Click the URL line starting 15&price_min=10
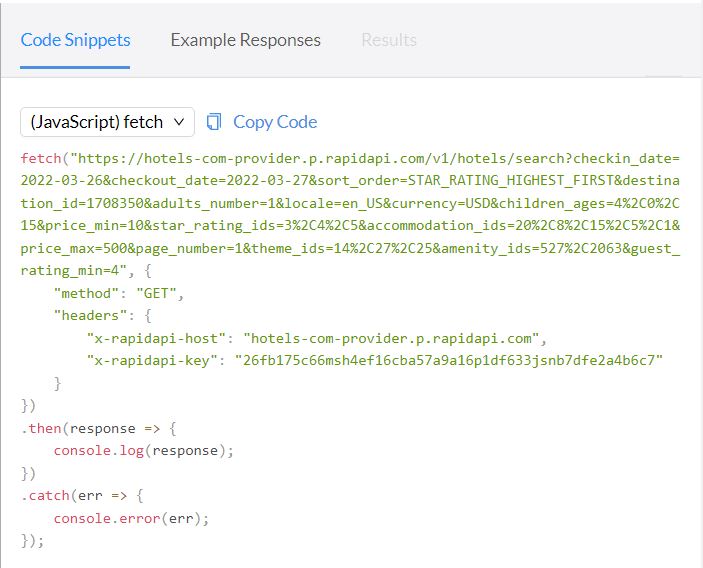This screenshot has height=568, width=703. pyautogui.click(x=350, y=225)
